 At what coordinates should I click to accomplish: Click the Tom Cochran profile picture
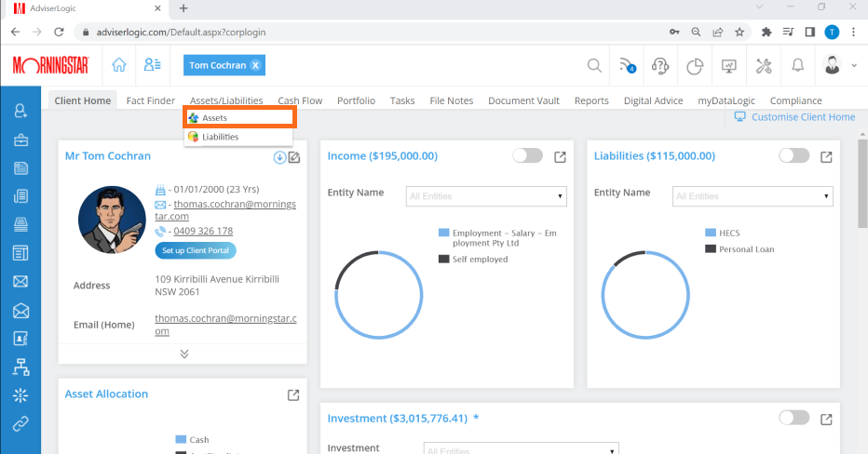tap(112, 220)
